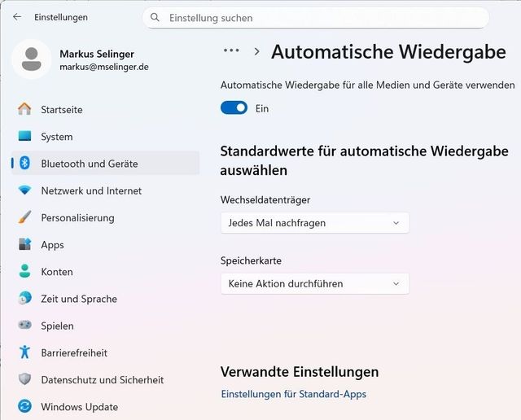Expand the breadcrumb ellipsis menu
The width and height of the screenshot is (521, 420).
[231, 50]
